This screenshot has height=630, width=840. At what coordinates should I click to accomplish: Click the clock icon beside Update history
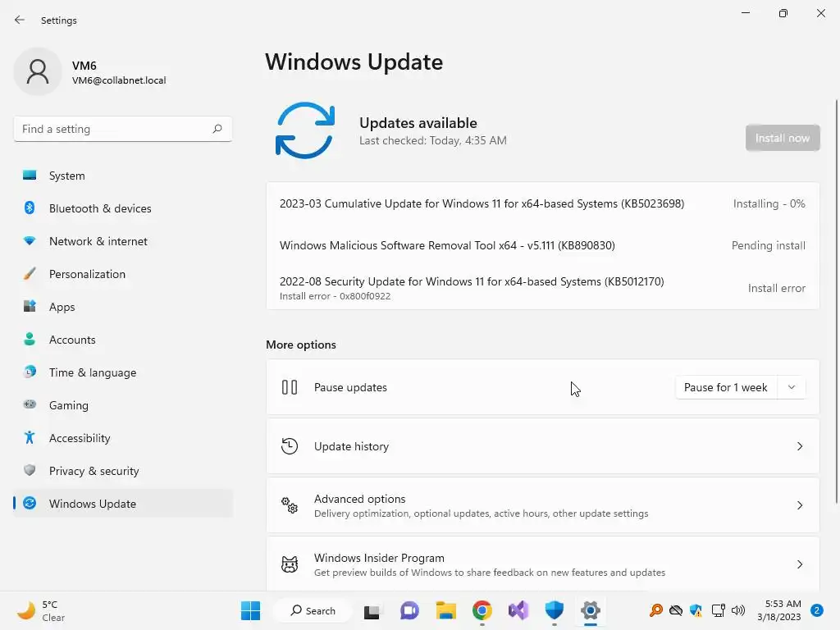tap(290, 446)
